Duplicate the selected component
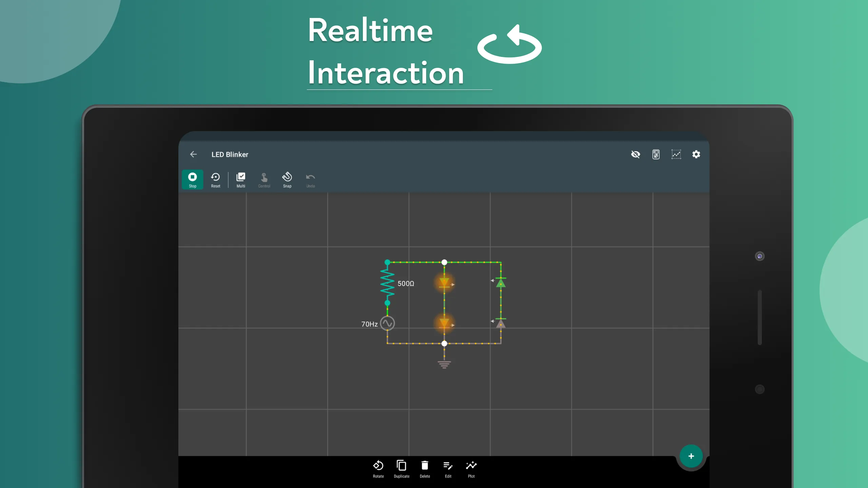The height and width of the screenshot is (488, 868). 401,469
